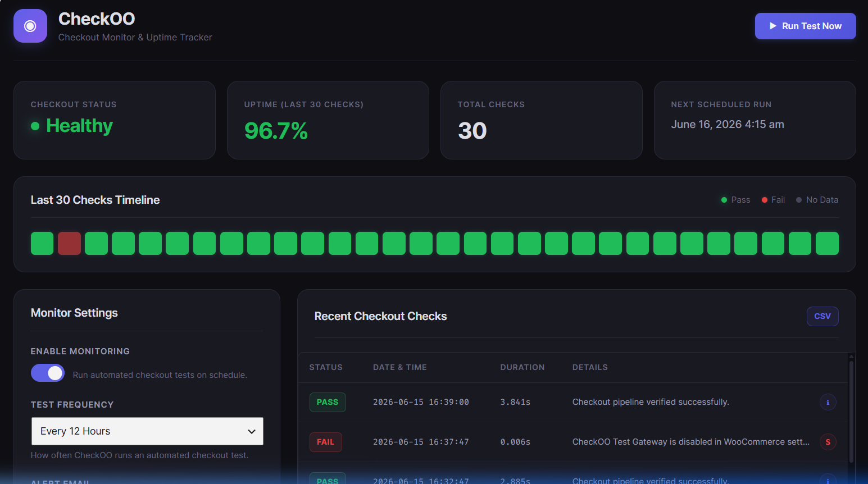Screen dimensions: 868x484
Task: Click the red S icon on FAIL row
Action: (828, 442)
